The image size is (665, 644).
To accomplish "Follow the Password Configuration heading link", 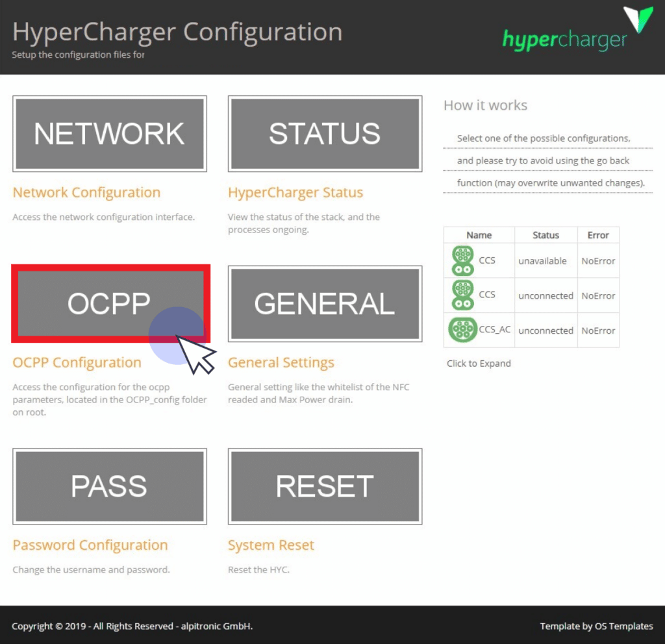I will tap(90, 545).
